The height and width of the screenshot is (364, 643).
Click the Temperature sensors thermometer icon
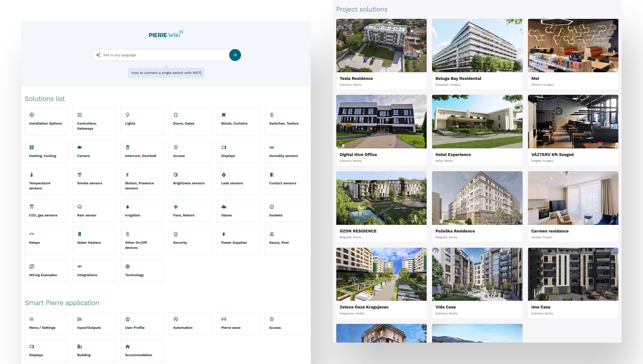click(x=31, y=175)
